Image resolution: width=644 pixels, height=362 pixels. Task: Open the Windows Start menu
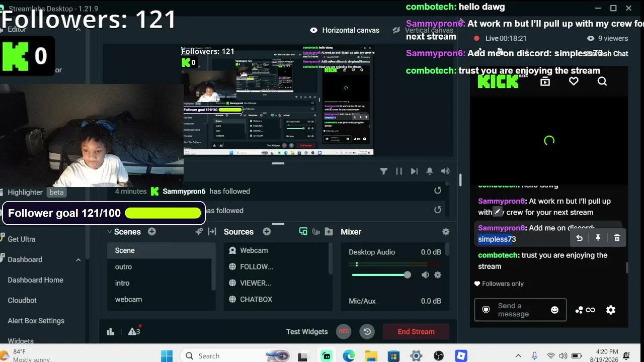(x=167, y=356)
